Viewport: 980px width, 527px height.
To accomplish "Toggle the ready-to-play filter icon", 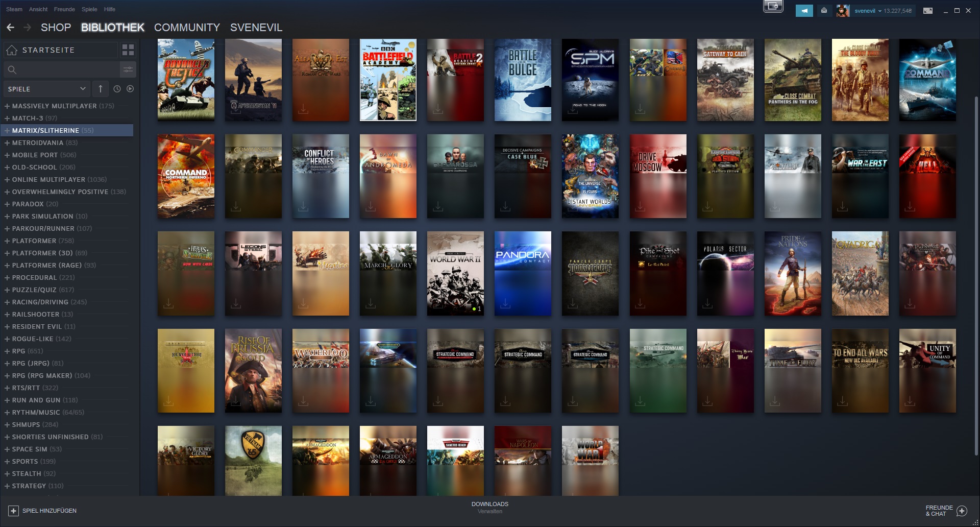I will pyautogui.click(x=130, y=89).
